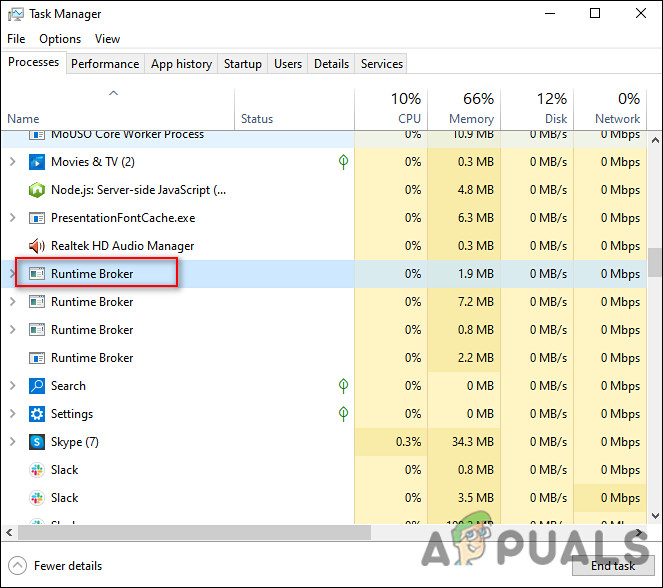The height and width of the screenshot is (588, 663).
Task: Click the suspended leaf icon on Search row
Action: [x=343, y=386]
